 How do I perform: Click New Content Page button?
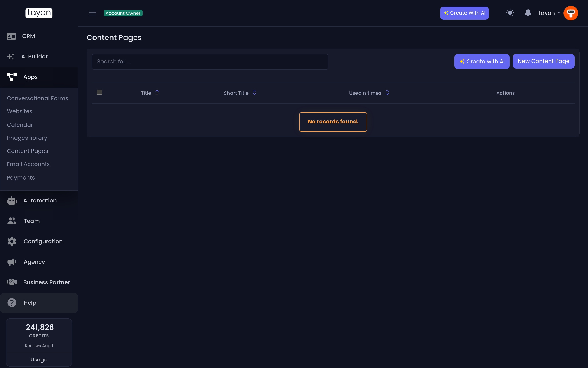tap(543, 61)
